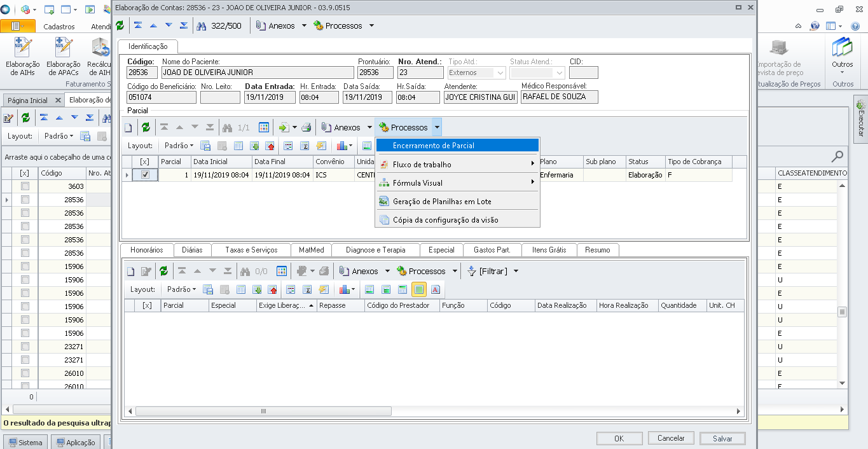Image resolution: width=868 pixels, height=449 pixels.
Task: Click the Sistema button in status bar
Action: (x=25, y=443)
